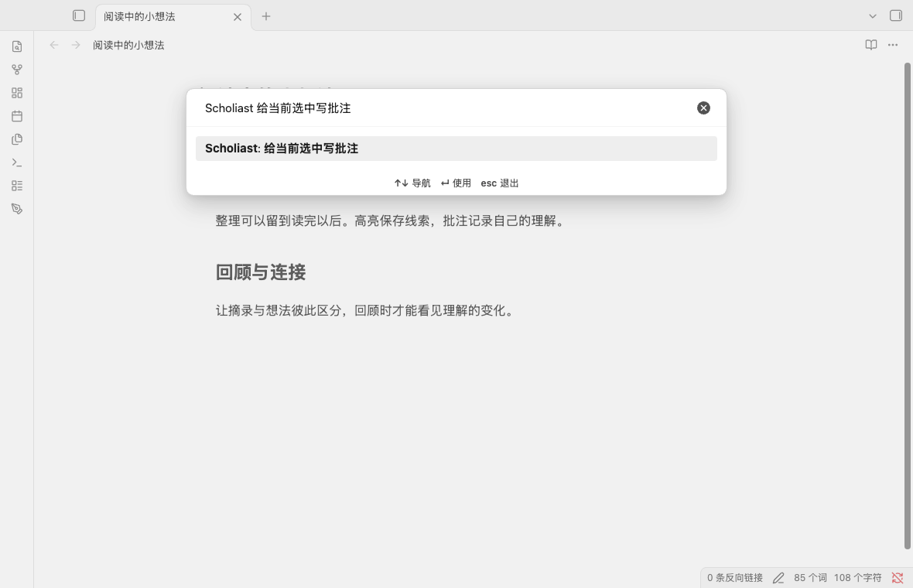Viewport: 913px width, 588px height.
Task: Click the pen nib icon in ribbon
Action: (17, 209)
